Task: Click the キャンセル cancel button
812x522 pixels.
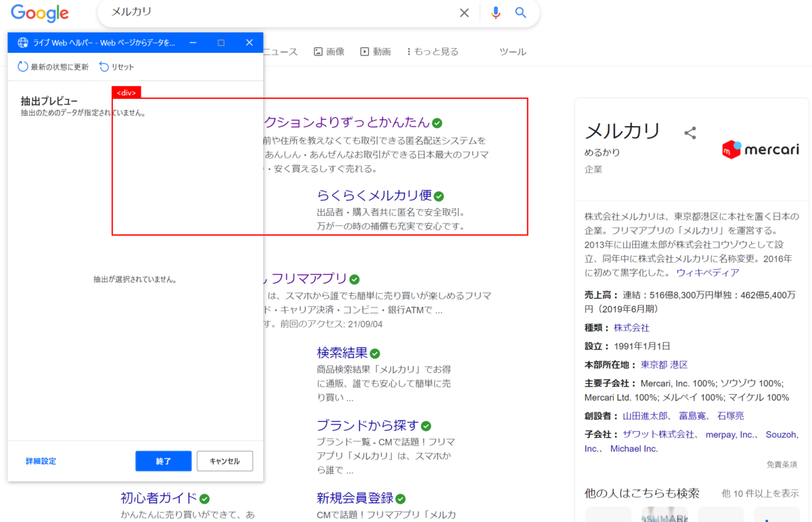Action: (x=225, y=461)
